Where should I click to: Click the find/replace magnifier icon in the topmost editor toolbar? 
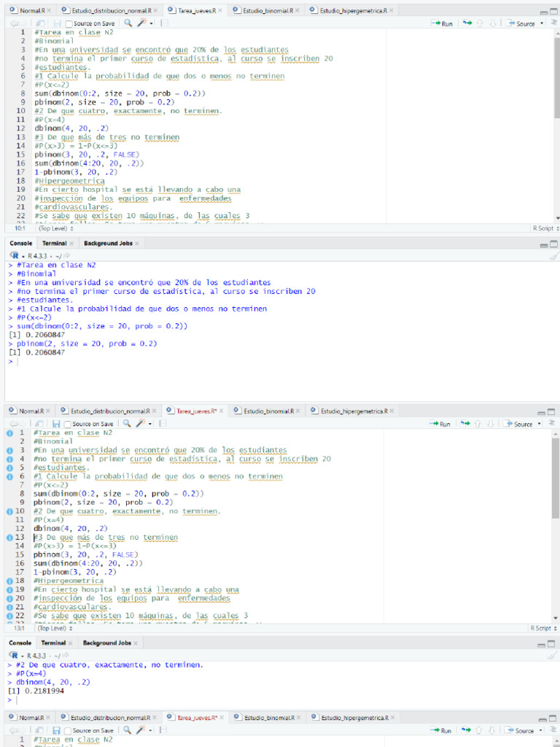tap(128, 23)
